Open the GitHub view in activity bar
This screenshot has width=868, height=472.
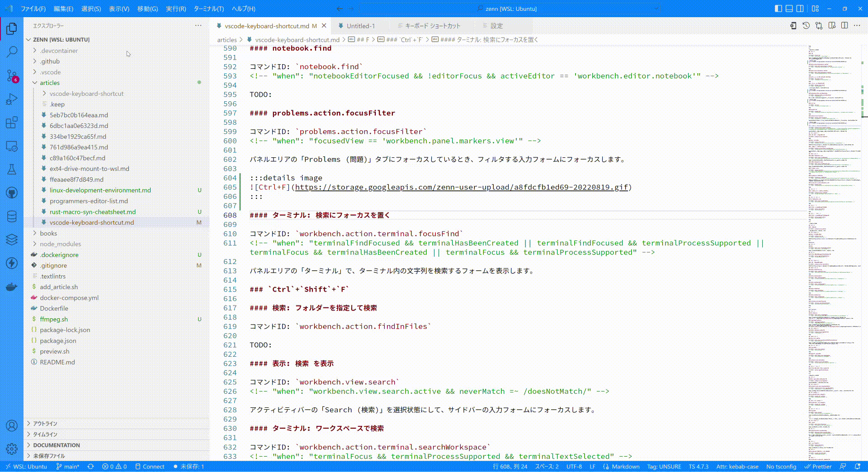tap(12, 193)
